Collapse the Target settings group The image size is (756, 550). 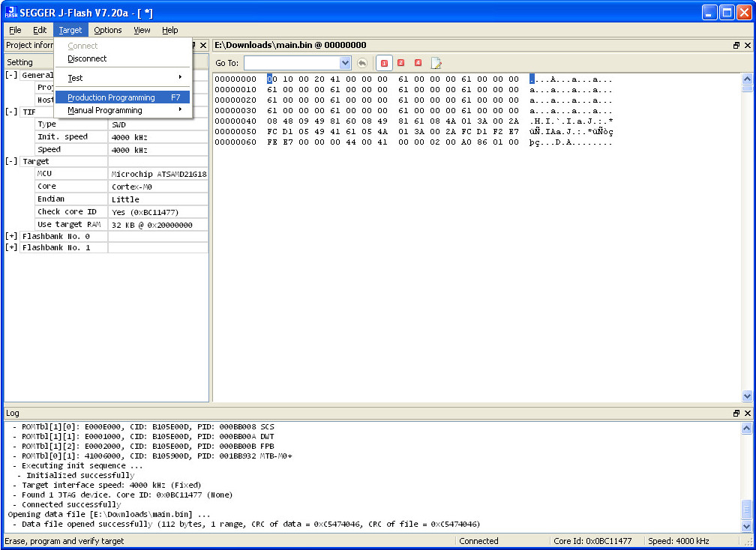pyautogui.click(x=11, y=161)
